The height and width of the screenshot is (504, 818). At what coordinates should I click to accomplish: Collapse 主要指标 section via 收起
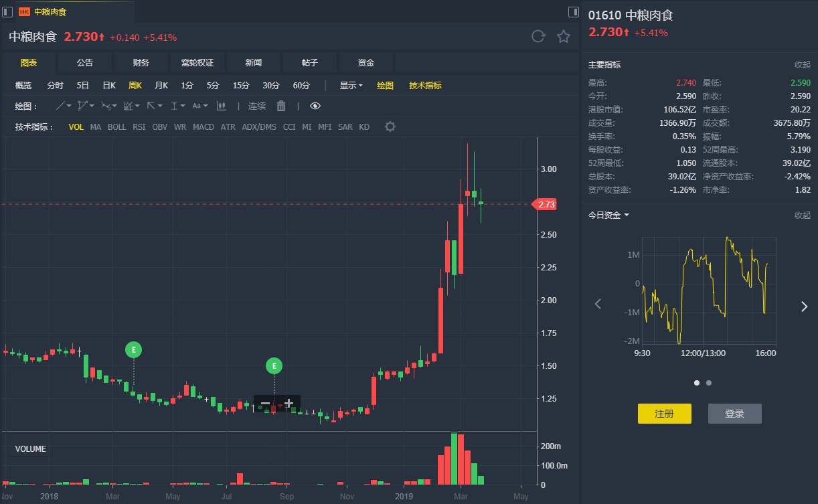802,65
